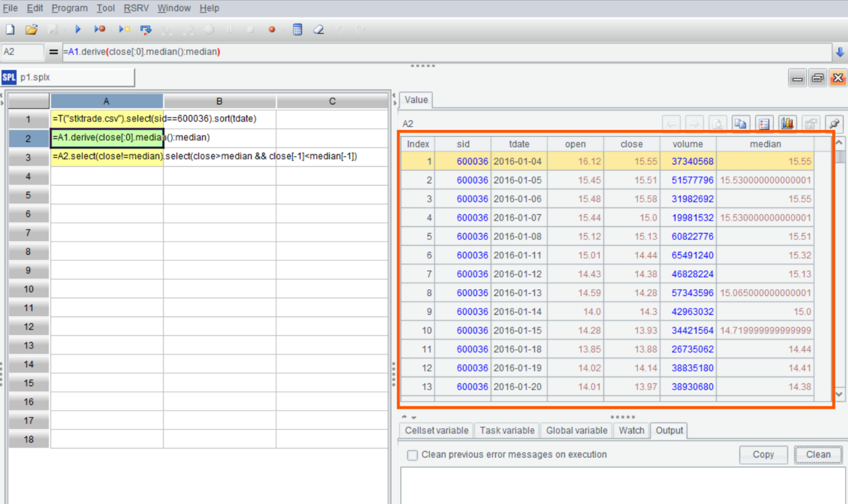The image size is (848, 504).
Task: Switch to the Cellset variable tab
Action: [436, 430]
